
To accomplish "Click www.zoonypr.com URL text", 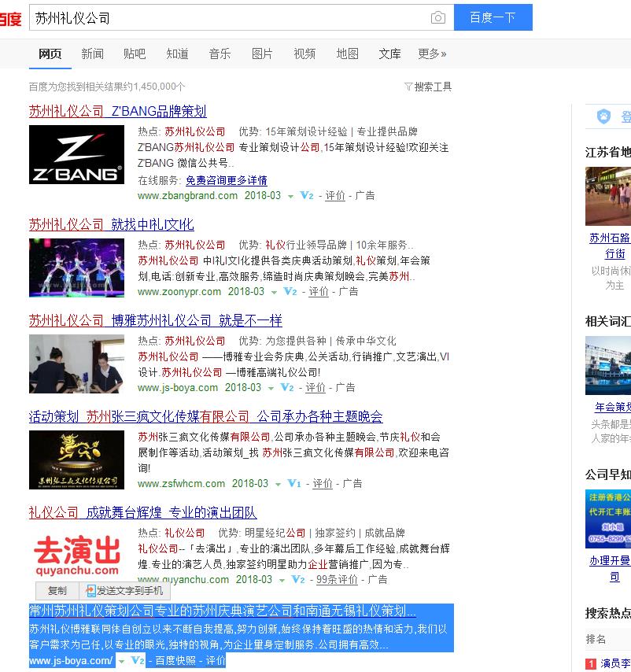I will tap(179, 291).
